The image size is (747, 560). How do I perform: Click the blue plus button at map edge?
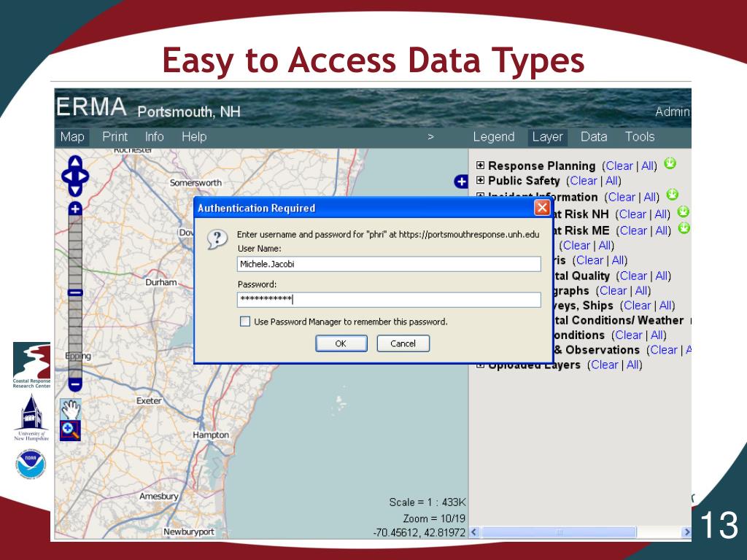point(461,182)
